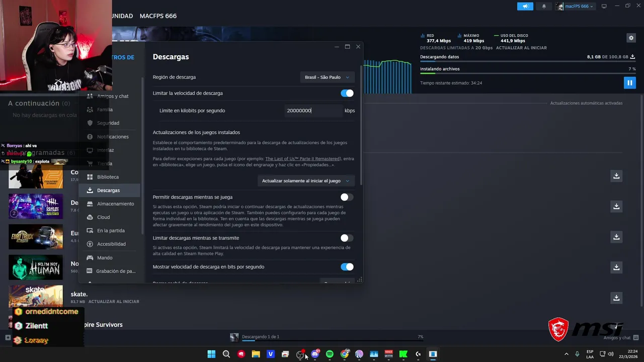Open Discord from taskbar

[x=315, y=354]
